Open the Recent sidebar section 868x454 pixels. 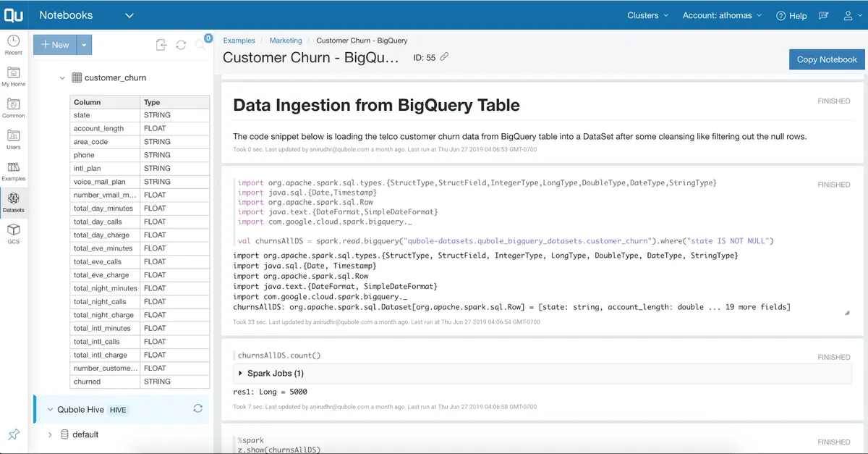(x=14, y=45)
